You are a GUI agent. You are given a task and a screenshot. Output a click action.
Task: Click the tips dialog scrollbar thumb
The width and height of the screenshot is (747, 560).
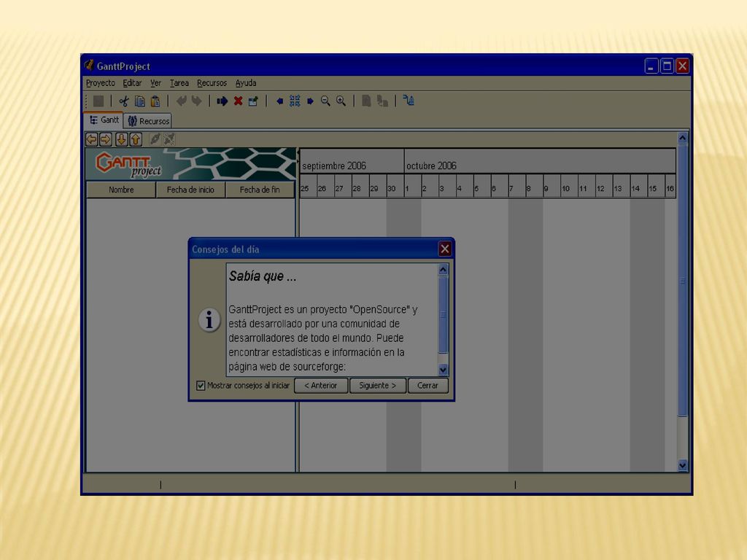pyautogui.click(x=443, y=315)
